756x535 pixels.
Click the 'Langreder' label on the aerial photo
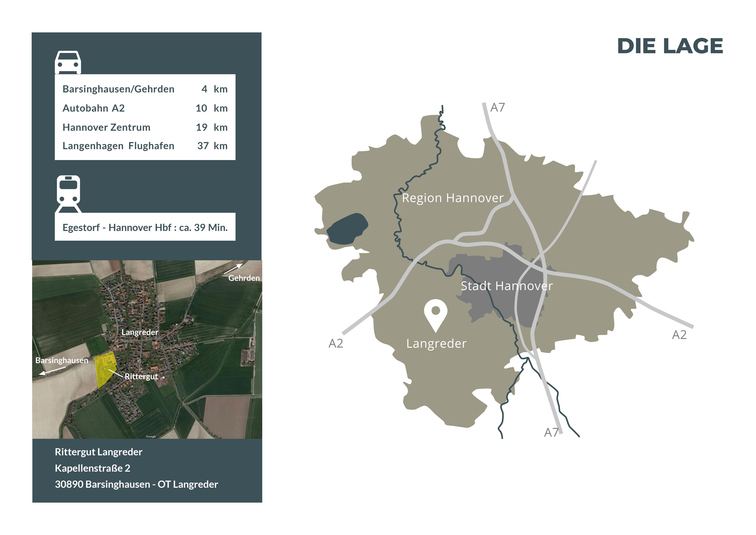(x=140, y=332)
